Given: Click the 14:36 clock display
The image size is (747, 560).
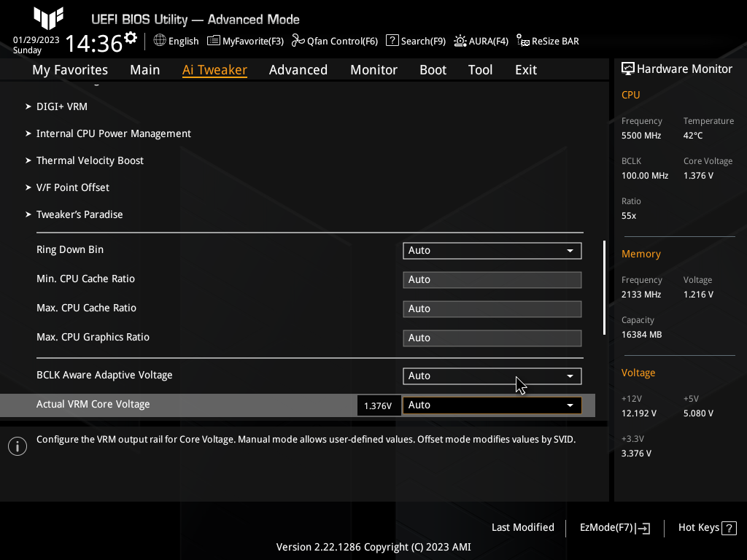Looking at the screenshot, I should (x=94, y=43).
